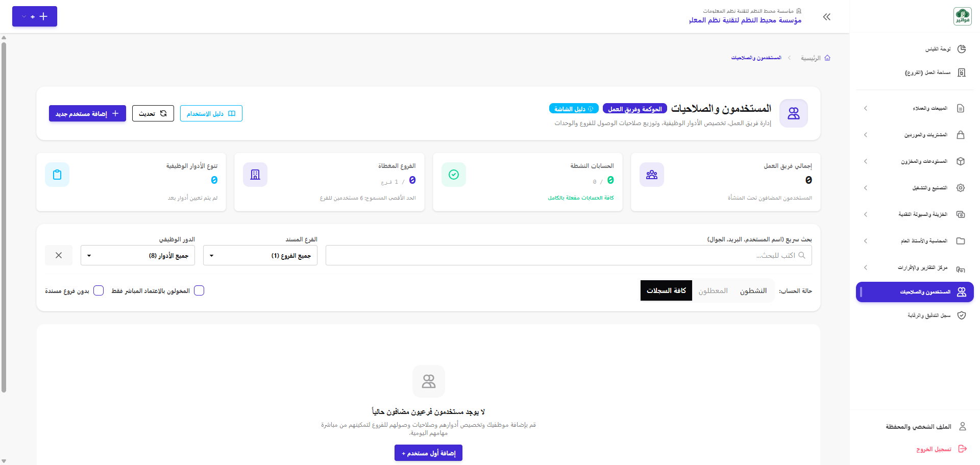
Task: Click the تحديث refresh button
Action: 153,113
